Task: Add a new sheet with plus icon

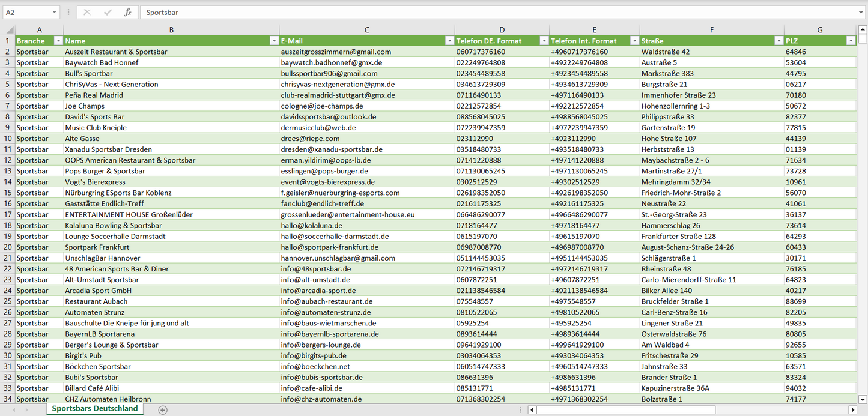Action: point(163,409)
